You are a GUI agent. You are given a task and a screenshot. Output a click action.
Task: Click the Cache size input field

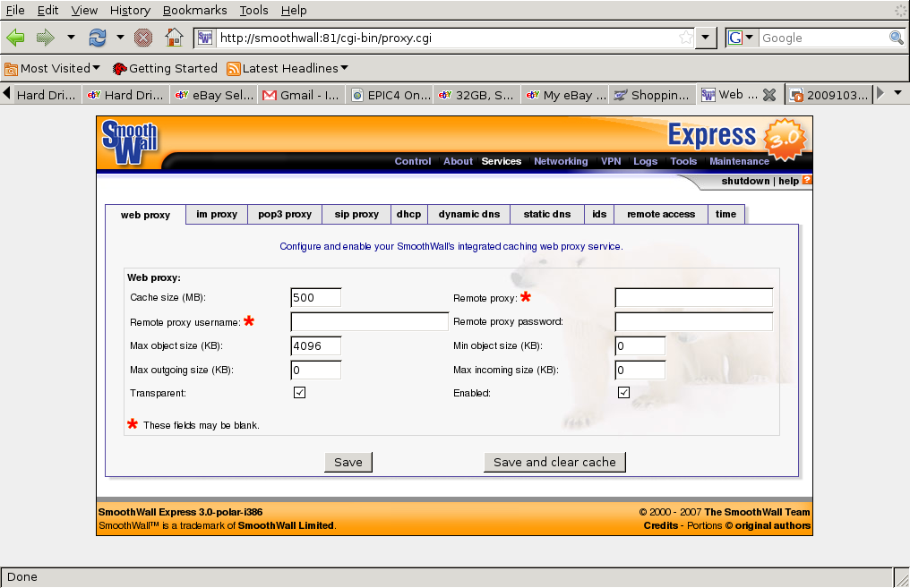click(315, 297)
